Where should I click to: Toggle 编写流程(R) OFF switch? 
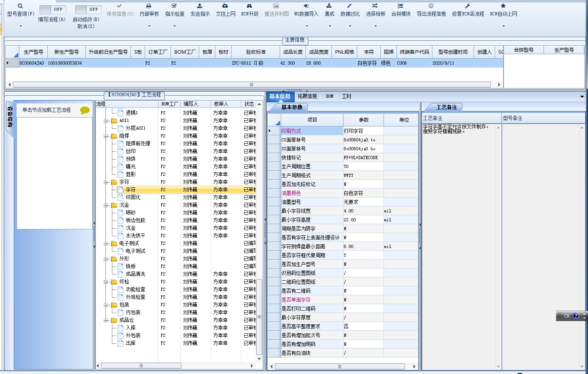(x=53, y=9)
